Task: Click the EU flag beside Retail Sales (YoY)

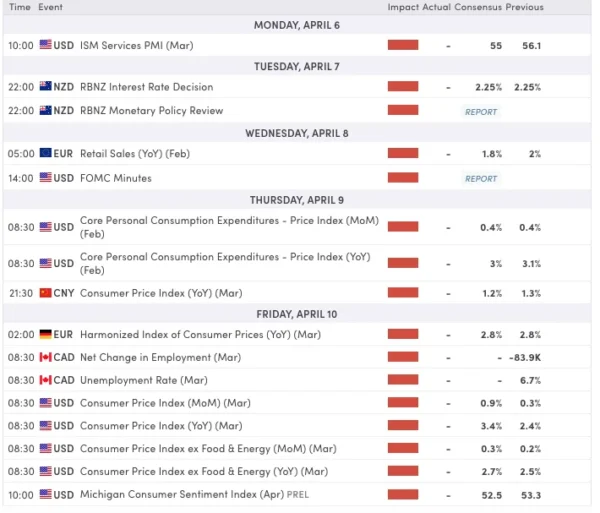Action: pyautogui.click(x=46, y=153)
